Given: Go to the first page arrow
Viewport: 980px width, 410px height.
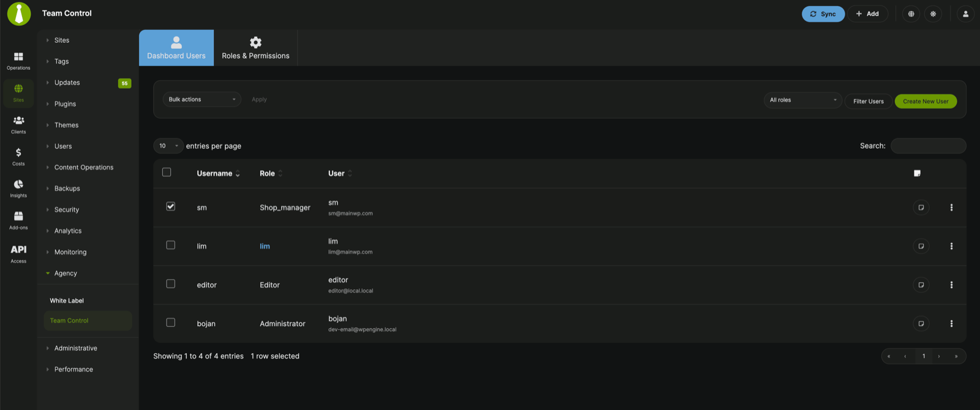Looking at the screenshot, I should [x=889, y=356].
